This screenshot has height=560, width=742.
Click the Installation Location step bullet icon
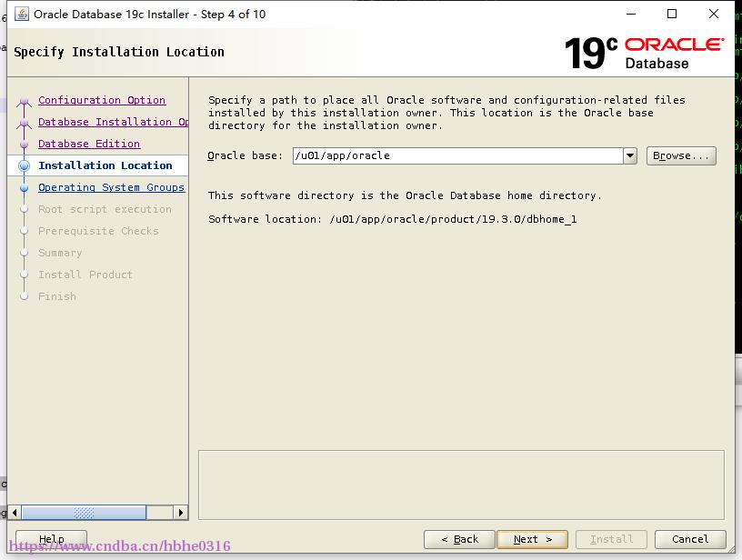pos(25,165)
